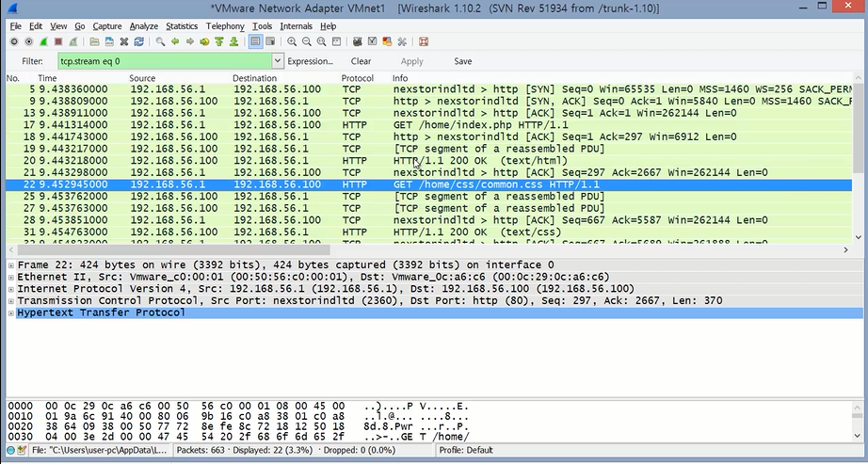Click the resize all columns icon
The height and width of the screenshot is (464, 868).
(x=337, y=41)
